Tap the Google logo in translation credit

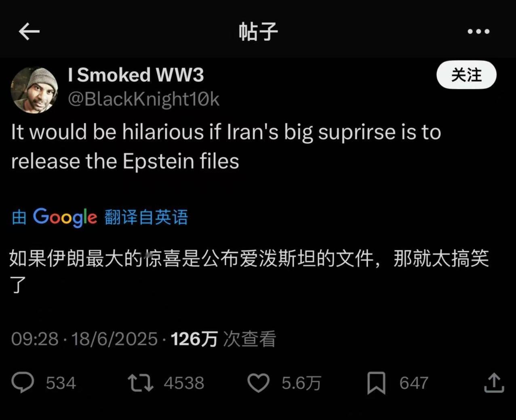pos(65,218)
